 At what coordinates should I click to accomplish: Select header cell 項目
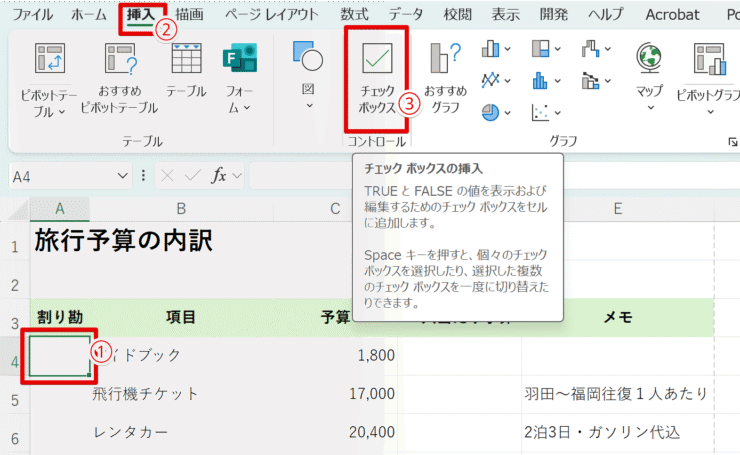[181, 317]
